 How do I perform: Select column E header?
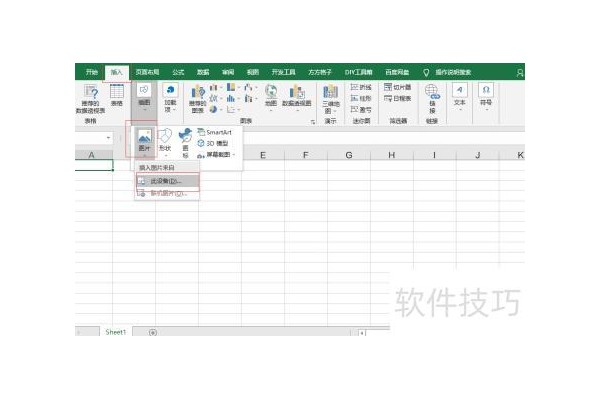(x=263, y=155)
